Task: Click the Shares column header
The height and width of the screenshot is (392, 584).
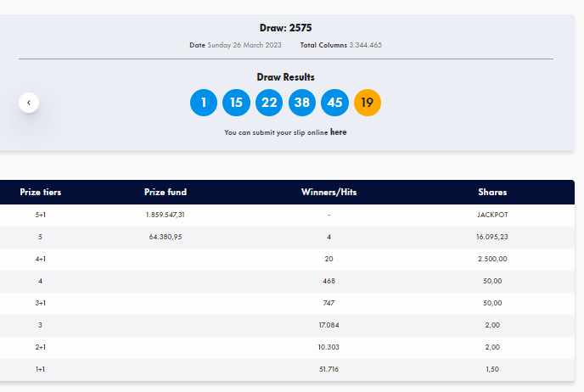Action: coord(492,192)
